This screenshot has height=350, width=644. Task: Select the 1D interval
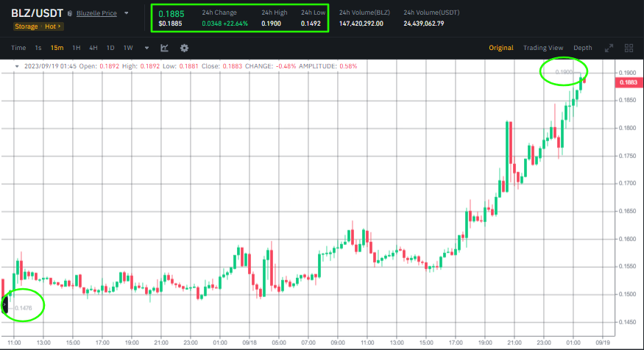[110, 48]
